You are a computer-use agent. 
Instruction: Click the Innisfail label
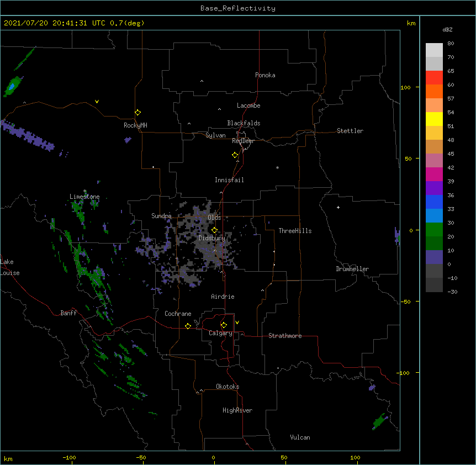229,180
